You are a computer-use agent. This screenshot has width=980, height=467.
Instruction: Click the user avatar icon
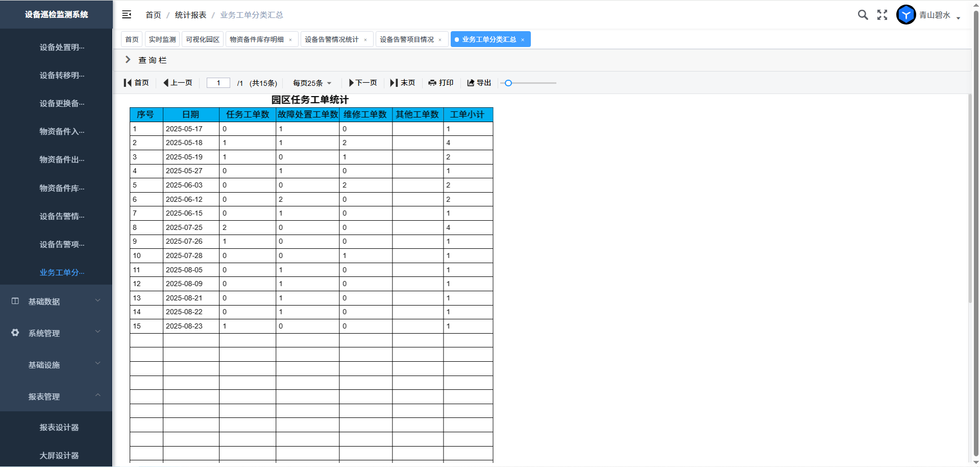906,15
